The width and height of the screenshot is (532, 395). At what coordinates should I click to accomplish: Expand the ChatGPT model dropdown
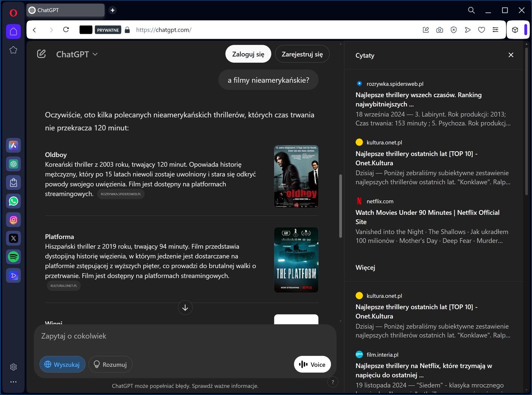click(x=77, y=54)
